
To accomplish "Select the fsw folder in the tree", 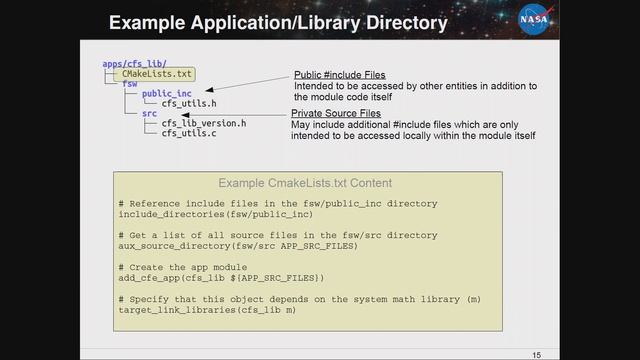I will (x=129, y=84).
